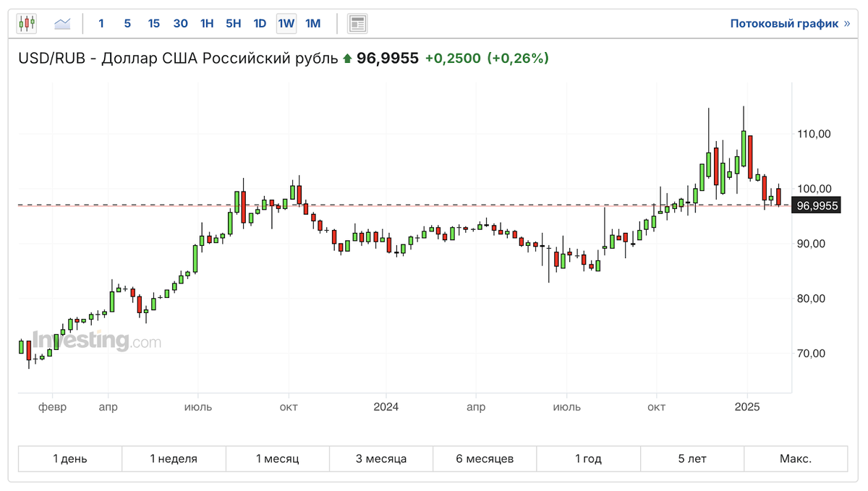Click the current price 96,9955 in header

(x=388, y=59)
